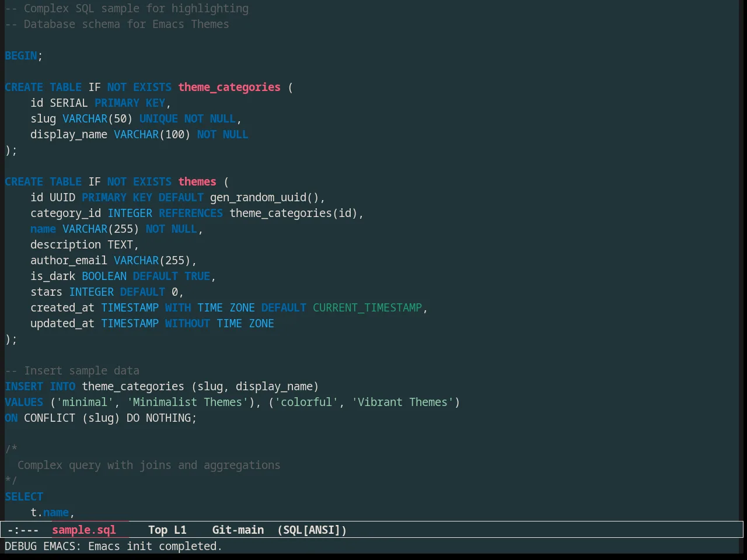Screen dimensions: 747x560
Task: Click the BEGIN keyword
Action: click(21, 55)
